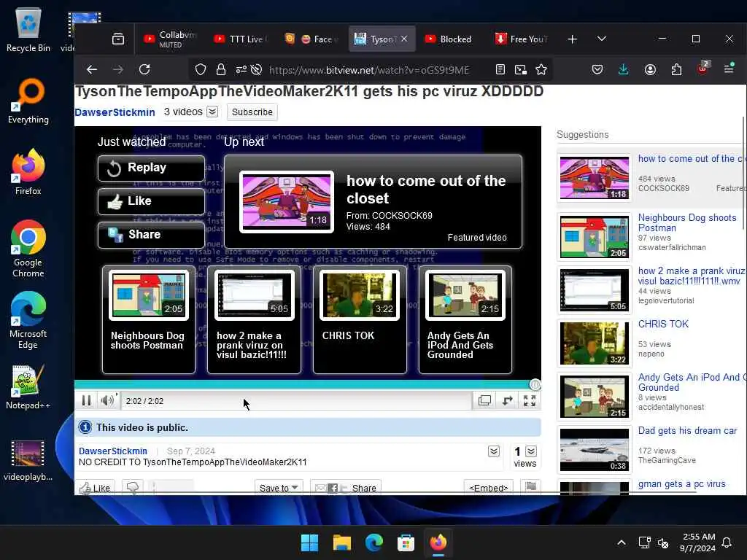Show hidden system tray icons chevron

pos(622,542)
